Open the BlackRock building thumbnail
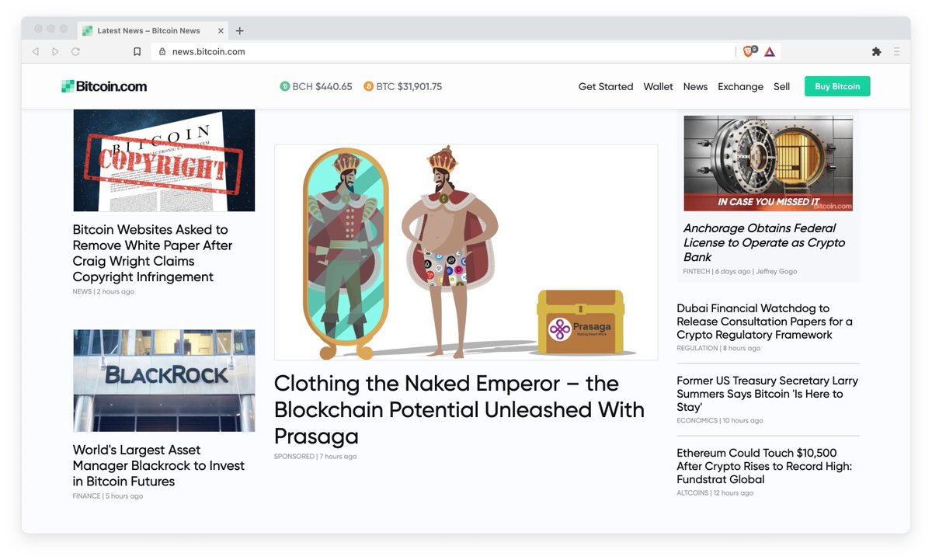The width and height of the screenshot is (932, 560). tap(164, 381)
